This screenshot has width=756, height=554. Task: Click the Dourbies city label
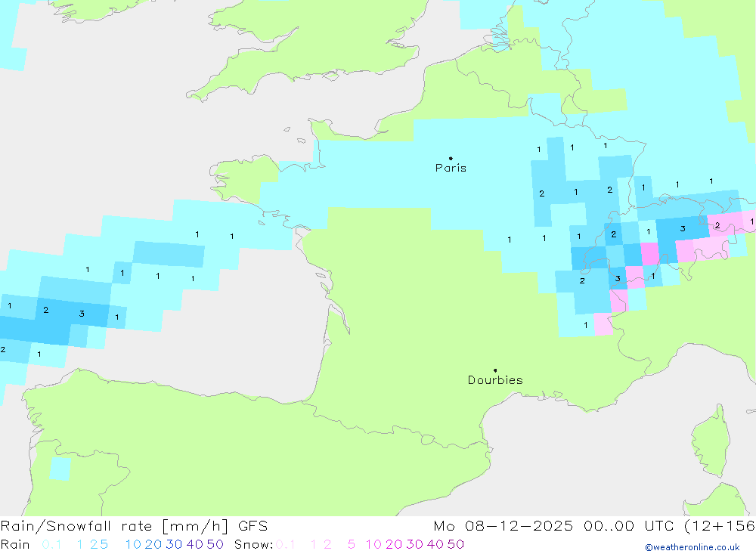click(495, 380)
